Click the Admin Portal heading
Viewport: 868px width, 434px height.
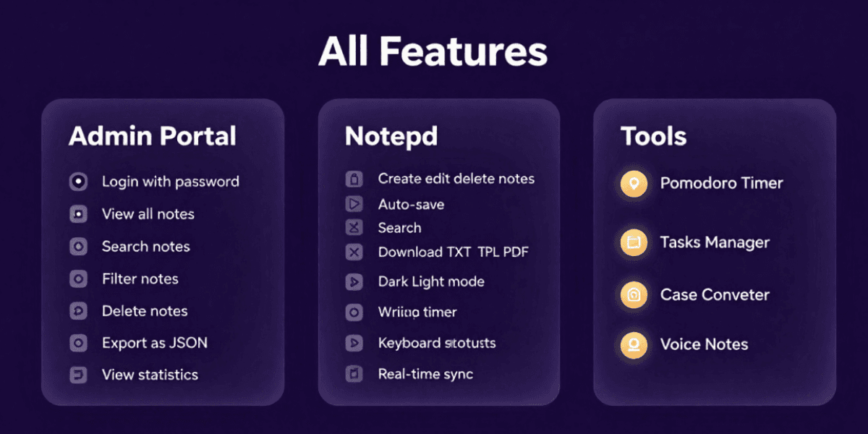coord(153,136)
